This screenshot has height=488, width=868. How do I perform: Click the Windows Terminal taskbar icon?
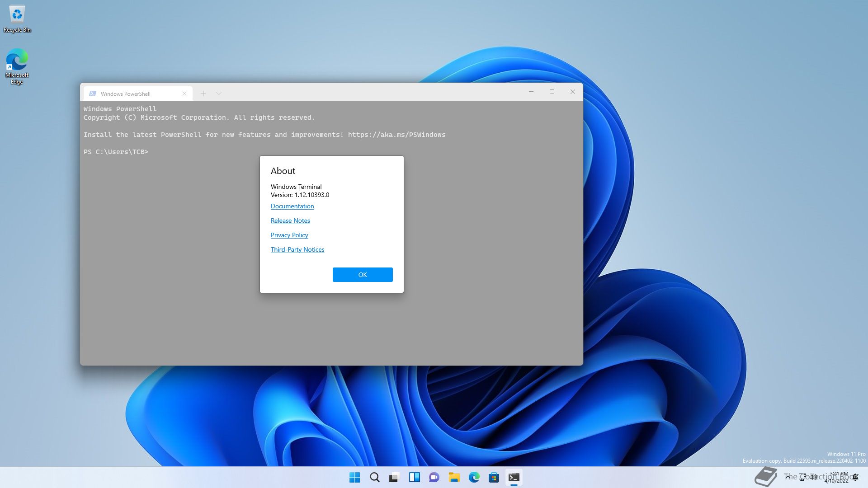click(514, 477)
